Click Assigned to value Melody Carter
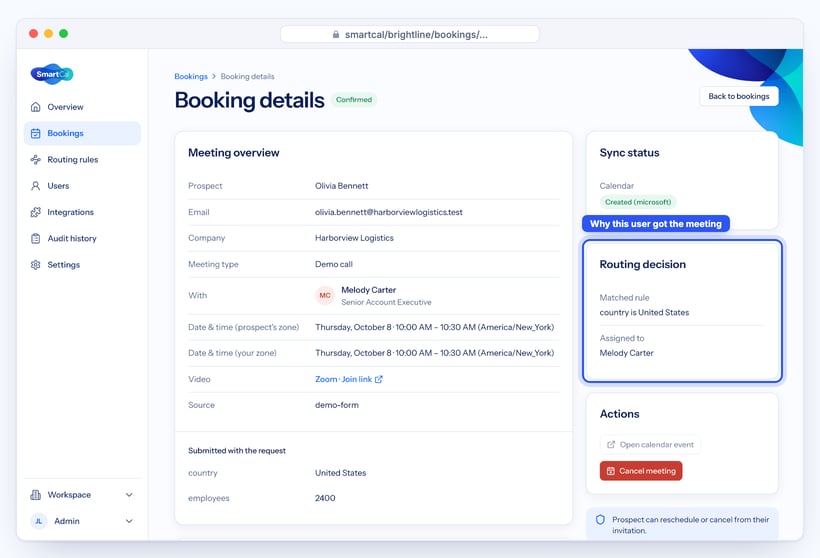Image resolution: width=820 pixels, height=558 pixels. click(x=627, y=353)
